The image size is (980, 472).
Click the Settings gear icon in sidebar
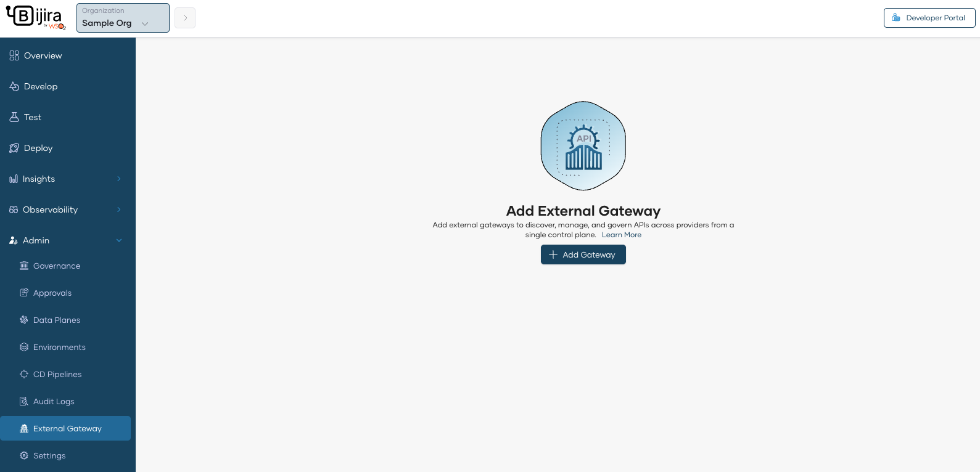point(24,455)
